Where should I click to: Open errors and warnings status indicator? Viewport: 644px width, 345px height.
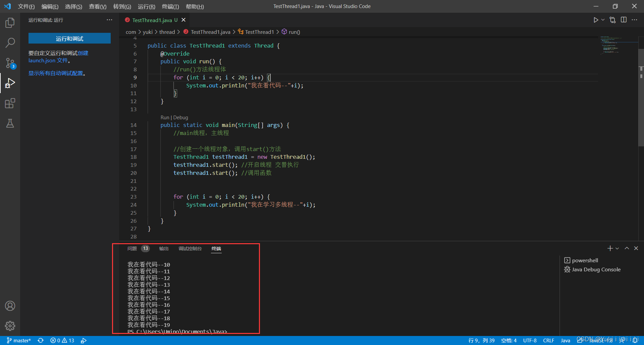pyautogui.click(x=62, y=340)
